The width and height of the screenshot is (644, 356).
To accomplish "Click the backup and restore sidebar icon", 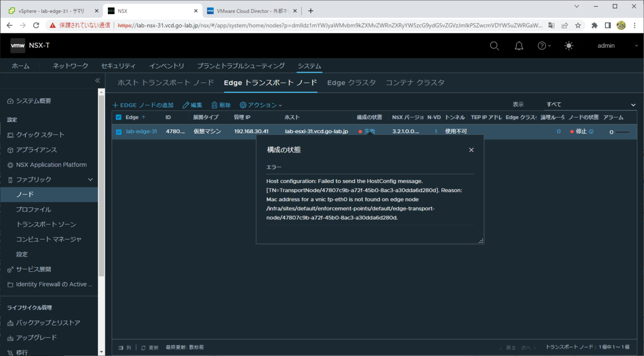I will coord(10,323).
